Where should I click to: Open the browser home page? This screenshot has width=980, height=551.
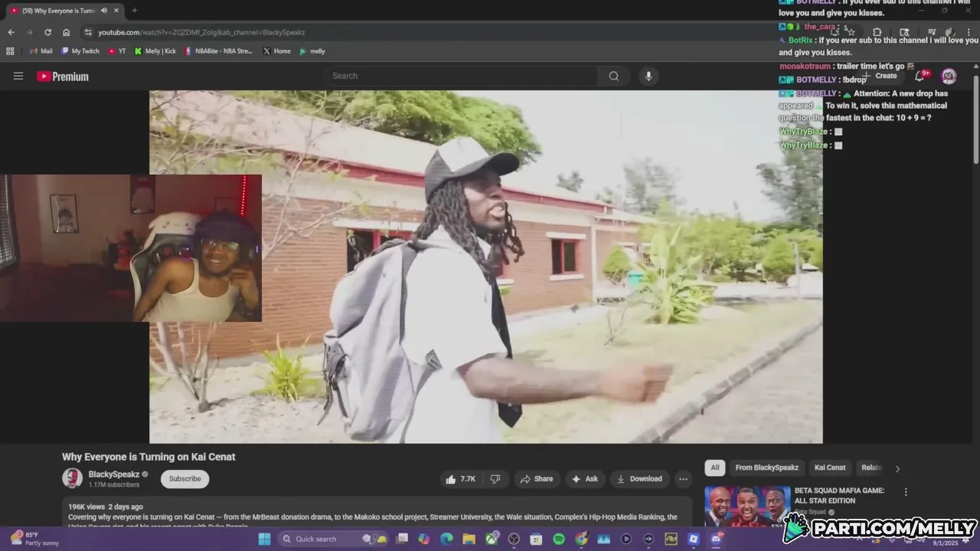(66, 32)
